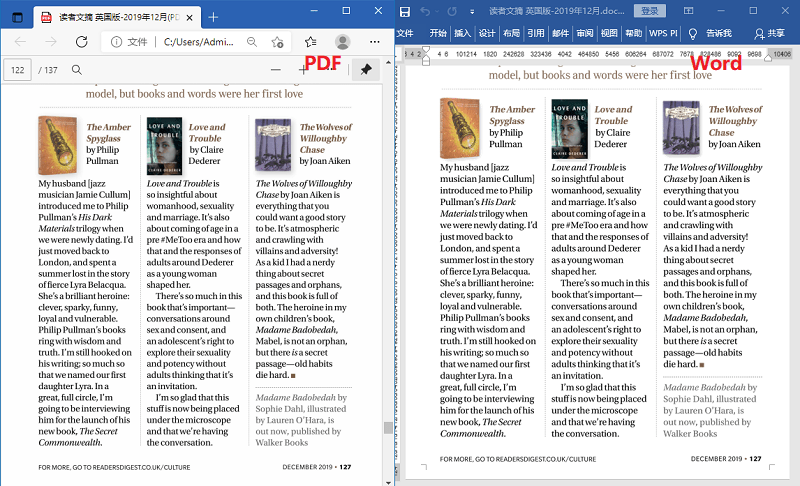800x486 pixels.
Task: Open the 插入 ribbon tab
Action: pos(463,33)
